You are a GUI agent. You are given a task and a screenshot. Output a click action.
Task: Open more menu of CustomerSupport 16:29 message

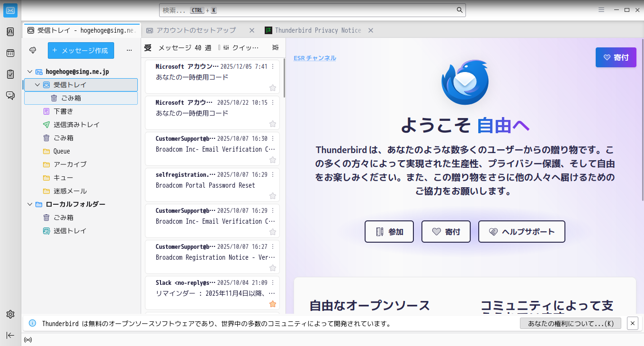pos(273,211)
